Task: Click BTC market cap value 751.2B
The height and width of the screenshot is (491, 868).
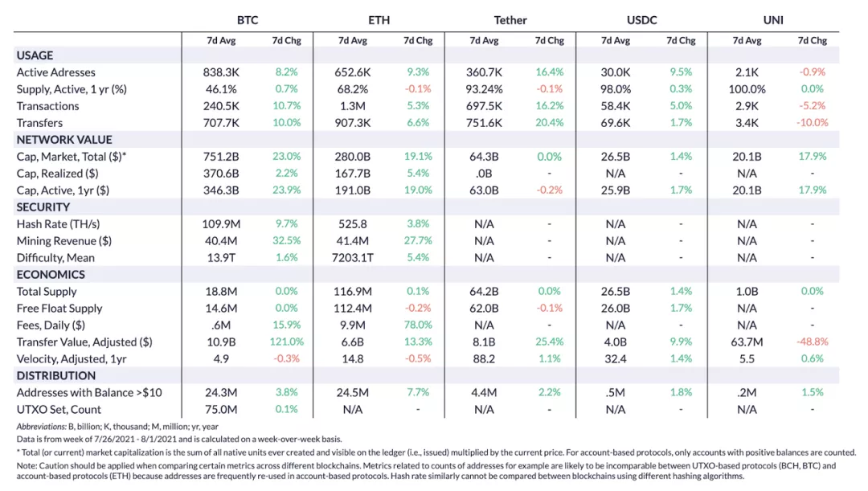Action: point(221,157)
